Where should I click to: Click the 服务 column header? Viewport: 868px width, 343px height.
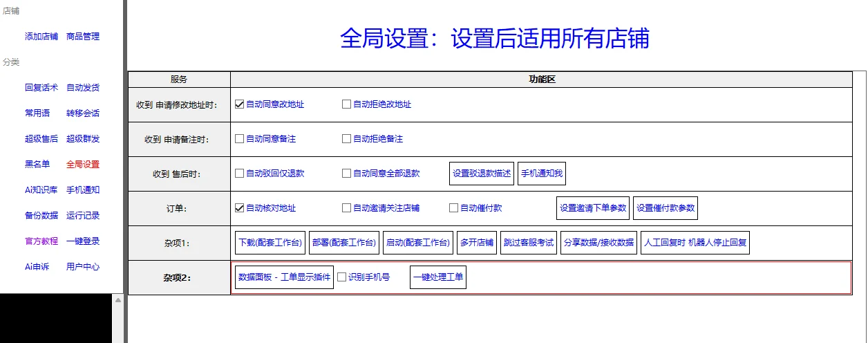tap(179, 80)
